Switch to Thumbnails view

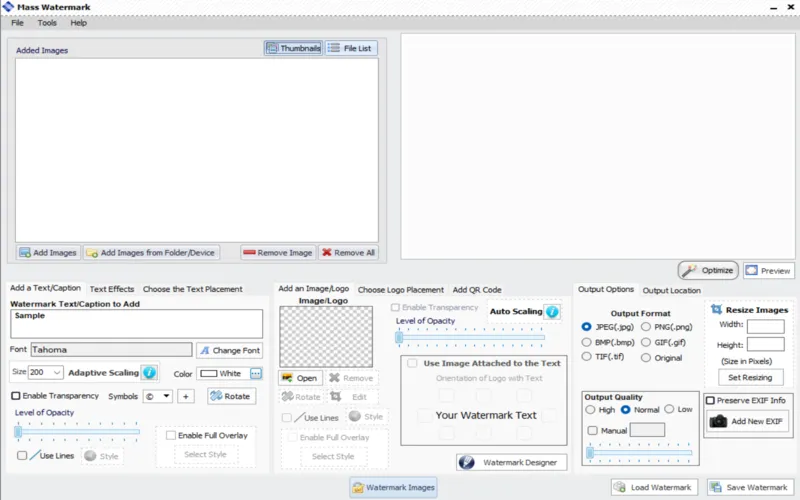point(293,48)
